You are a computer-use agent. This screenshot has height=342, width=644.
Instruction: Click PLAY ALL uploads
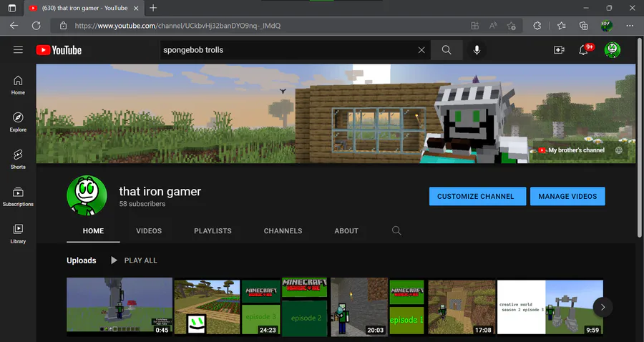(134, 260)
